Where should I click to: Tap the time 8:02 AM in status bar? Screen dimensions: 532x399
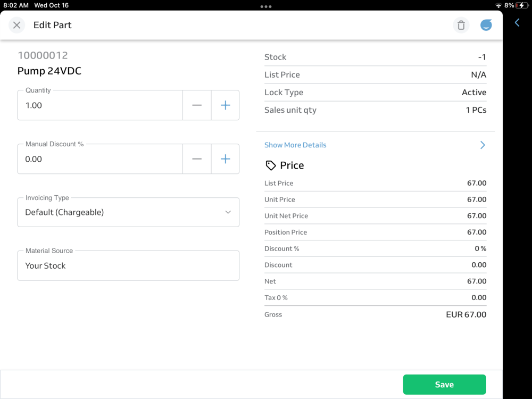(x=16, y=5)
